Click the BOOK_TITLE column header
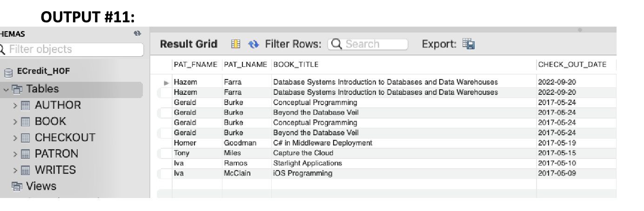 click(295, 65)
